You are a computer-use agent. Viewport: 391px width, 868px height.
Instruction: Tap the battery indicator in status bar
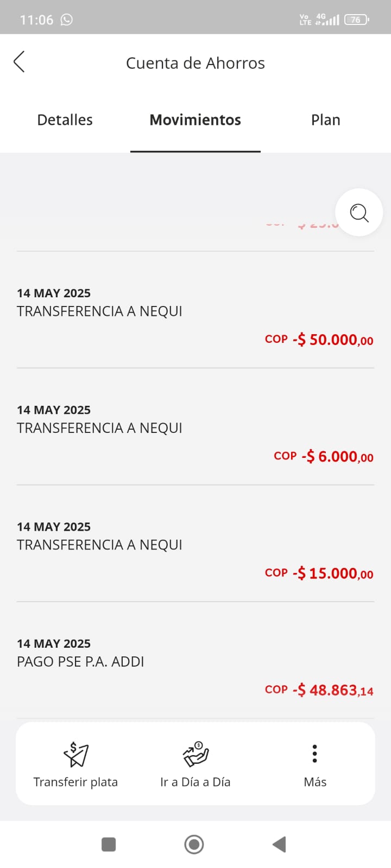click(x=356, y=20)
